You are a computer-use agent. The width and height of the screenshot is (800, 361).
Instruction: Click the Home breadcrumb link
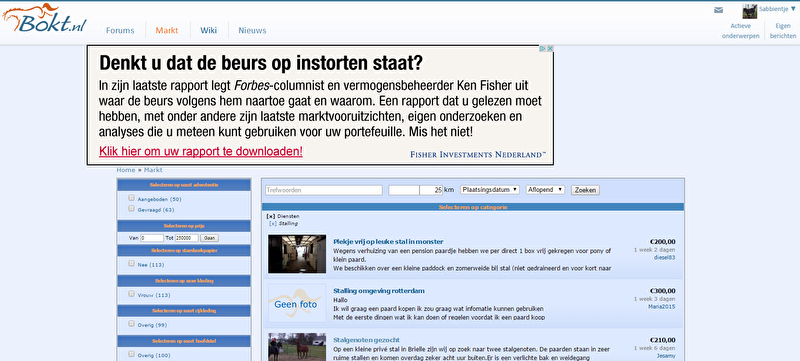tap(126, 170)
